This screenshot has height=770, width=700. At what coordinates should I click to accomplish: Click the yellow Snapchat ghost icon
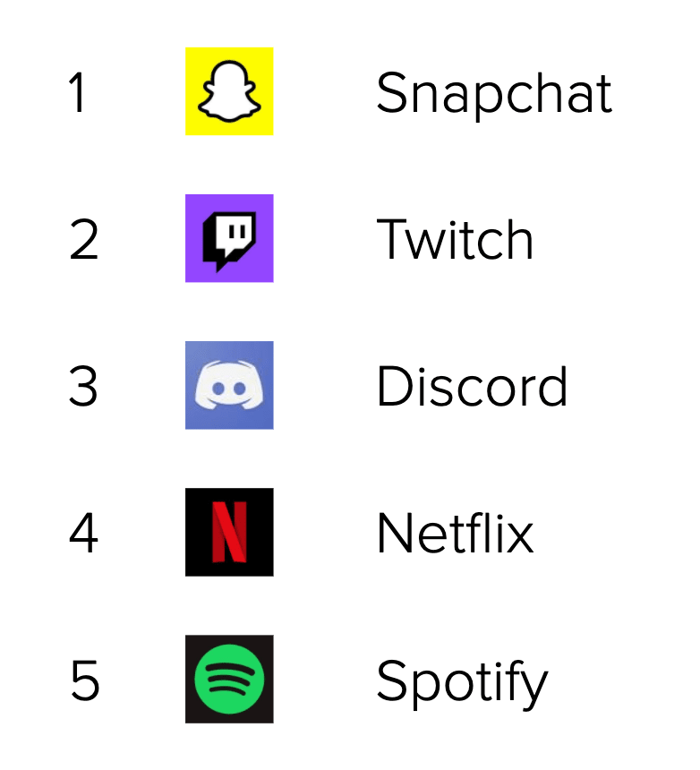[229, 91]
